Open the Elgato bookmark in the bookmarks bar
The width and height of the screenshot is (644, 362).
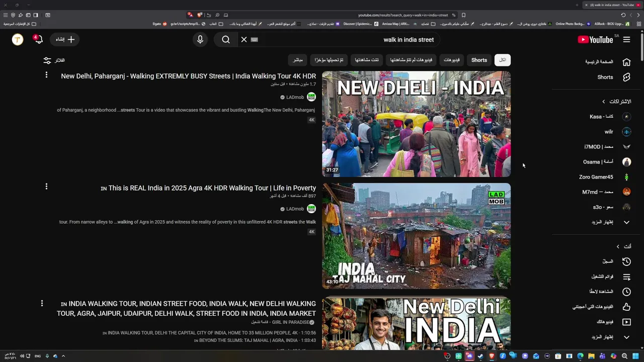pyautogui.click(x=159, y=24)
